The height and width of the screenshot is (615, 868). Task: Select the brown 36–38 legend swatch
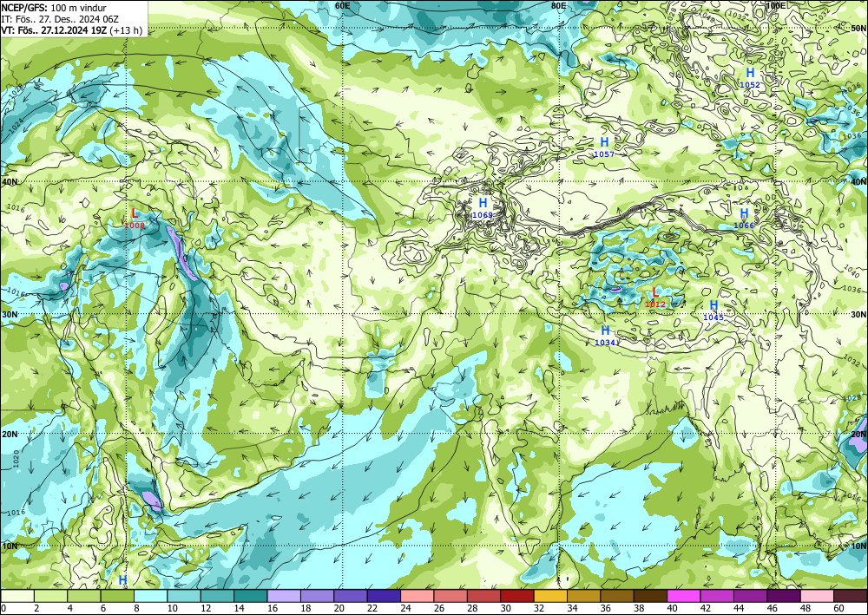click(616, 596)
